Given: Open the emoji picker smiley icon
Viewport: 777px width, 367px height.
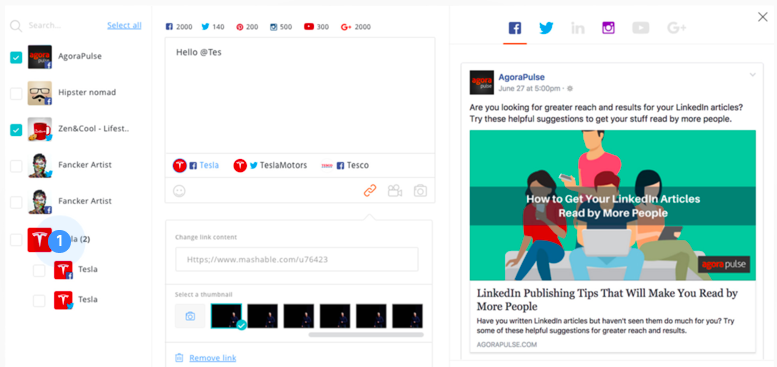Looking at the screenshot, I should 179,191.
